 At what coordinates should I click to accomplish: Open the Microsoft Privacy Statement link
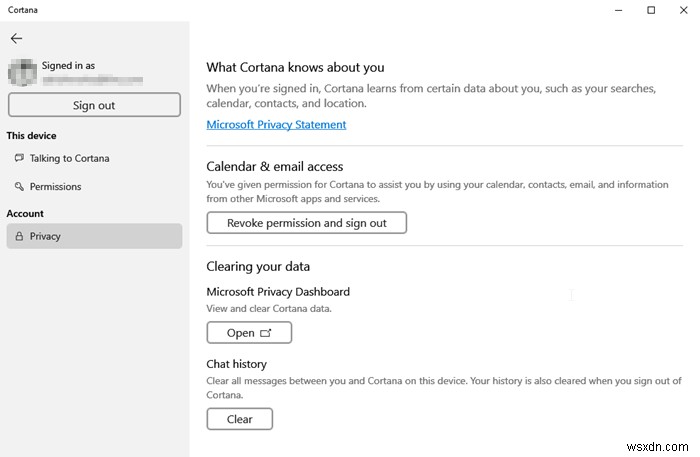coord(276,125)
